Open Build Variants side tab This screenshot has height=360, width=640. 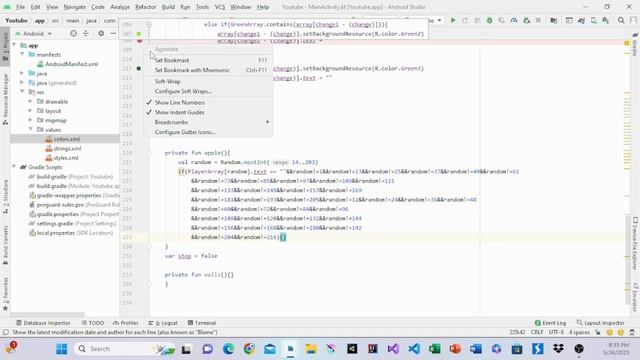tap(5, 245)
